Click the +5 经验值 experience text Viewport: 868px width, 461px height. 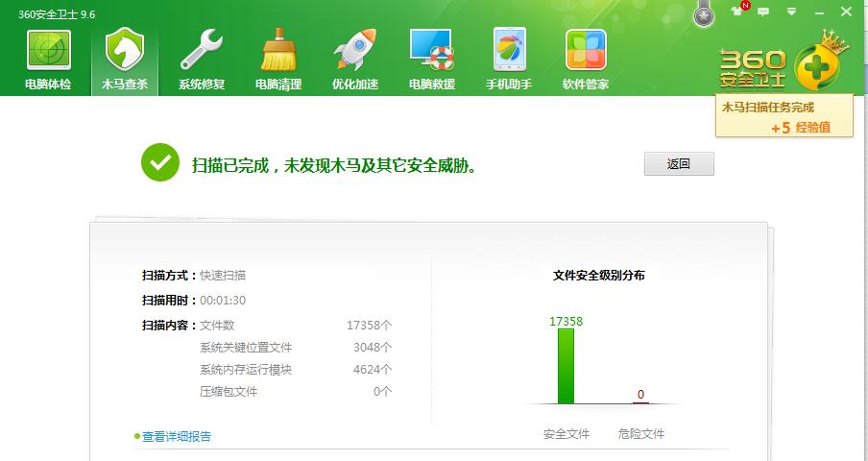pyautogui.click(x=800, y=127)
